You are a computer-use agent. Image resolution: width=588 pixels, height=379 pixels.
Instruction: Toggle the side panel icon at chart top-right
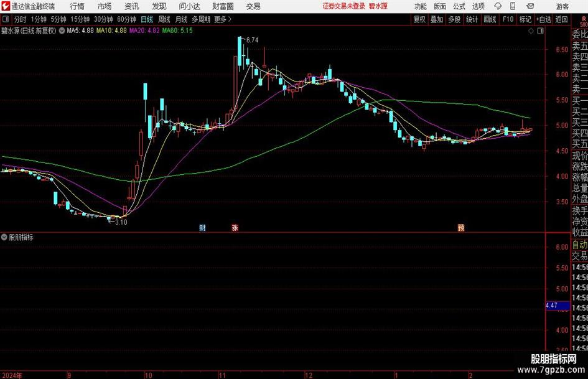(540, 31)
